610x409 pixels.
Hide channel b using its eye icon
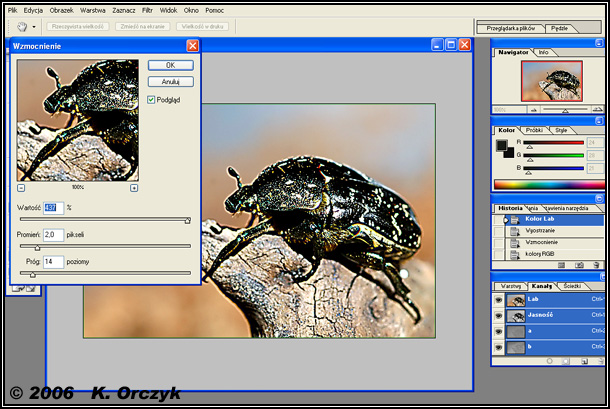click(499, 347)
